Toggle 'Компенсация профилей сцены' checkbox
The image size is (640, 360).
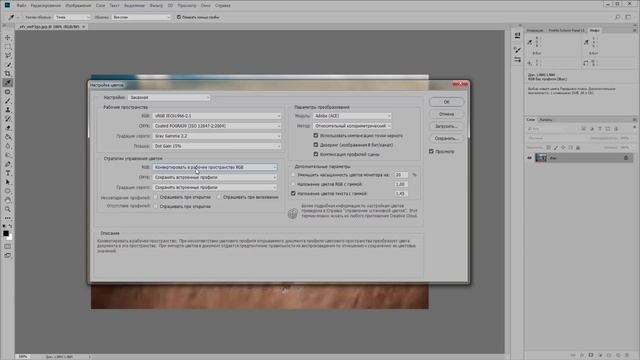tap(316, 154)
